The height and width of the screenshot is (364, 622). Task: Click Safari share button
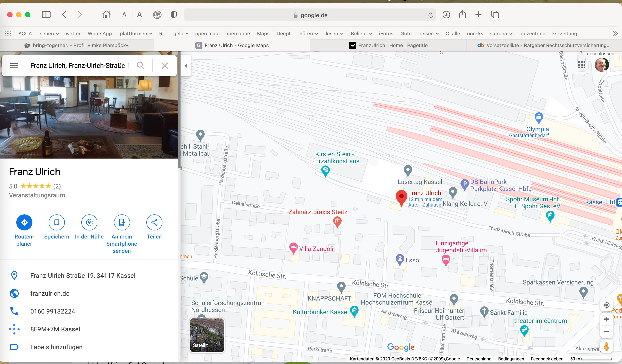462,14
